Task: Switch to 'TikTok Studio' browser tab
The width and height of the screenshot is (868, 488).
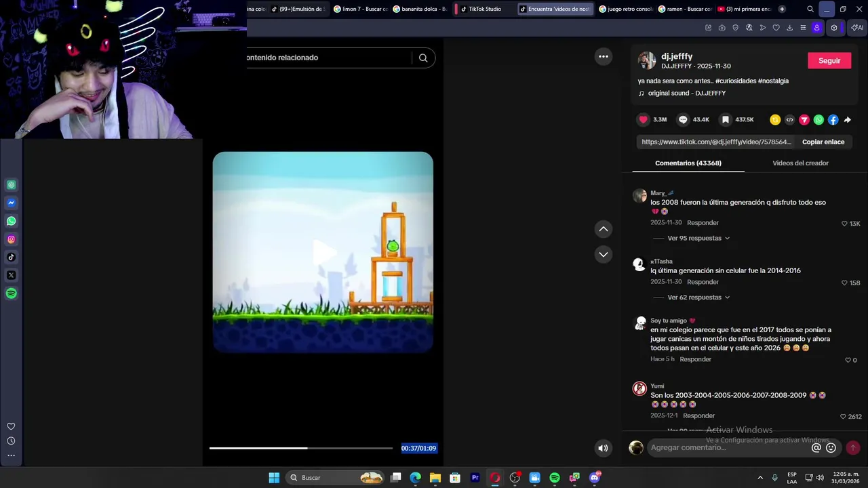Action: (484, 9)
